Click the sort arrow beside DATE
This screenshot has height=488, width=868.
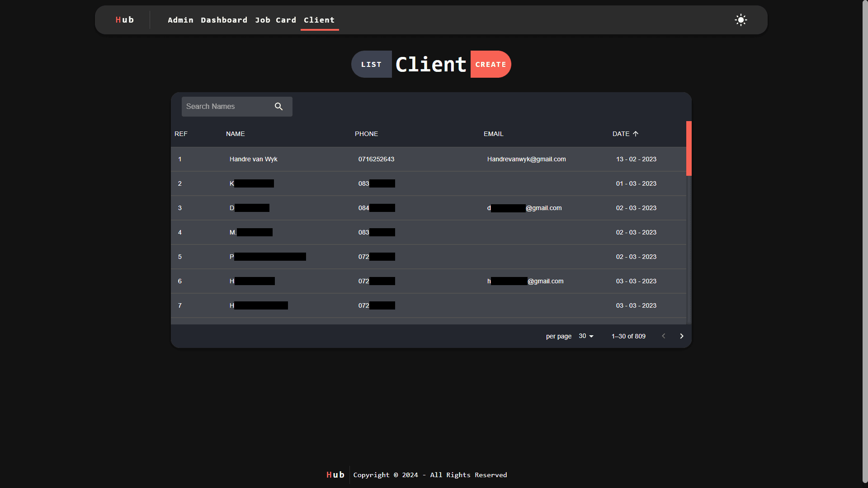pos(636,133)
